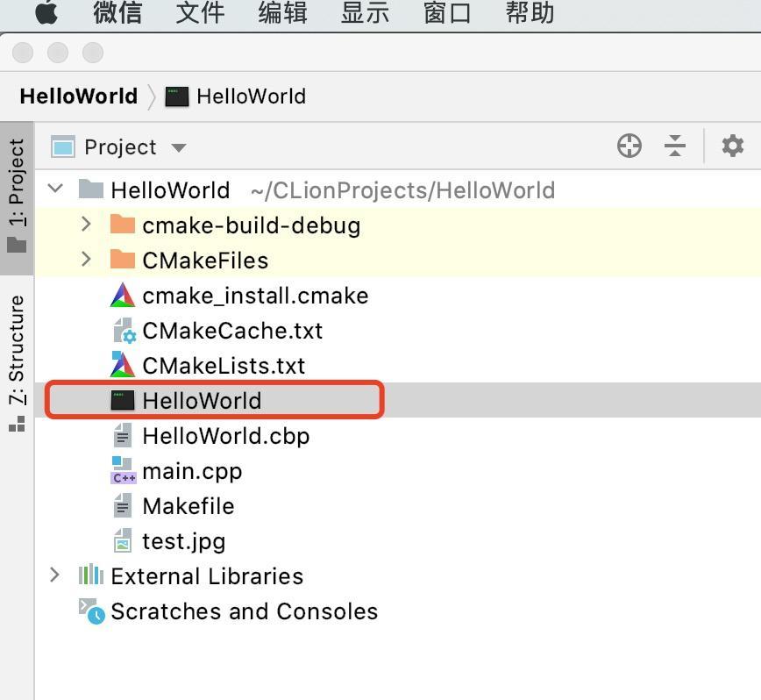Viewport: 761px width, 700px height.
Task: Expand the CMakeFiles folder arrow
Action: click(86, 260)
